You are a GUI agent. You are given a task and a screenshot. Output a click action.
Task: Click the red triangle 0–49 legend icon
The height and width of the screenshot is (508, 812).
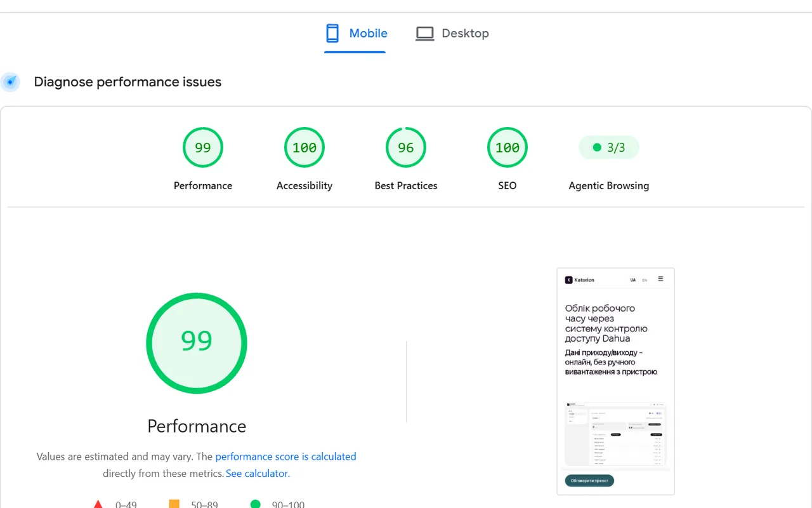[x=98, y=505]
